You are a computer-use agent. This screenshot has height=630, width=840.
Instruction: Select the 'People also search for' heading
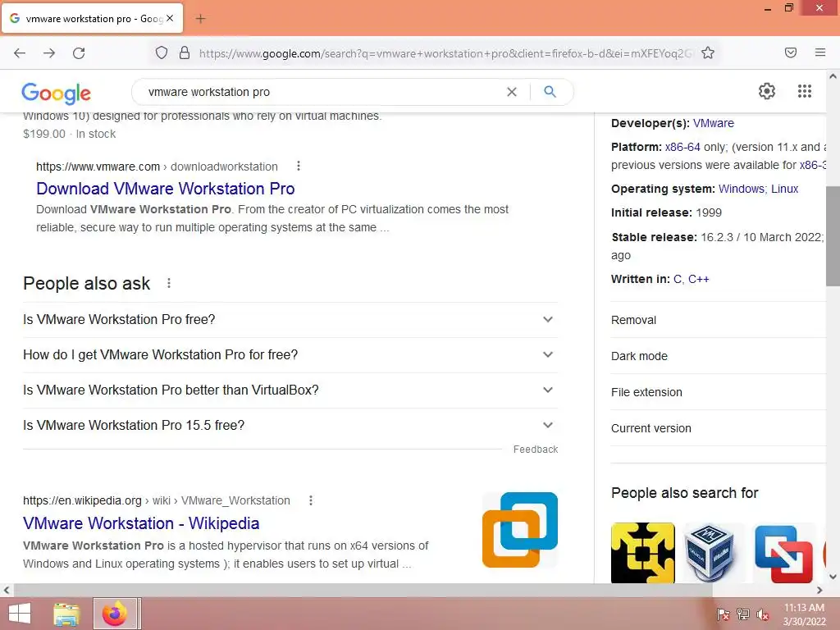click(x=685, y=493)
